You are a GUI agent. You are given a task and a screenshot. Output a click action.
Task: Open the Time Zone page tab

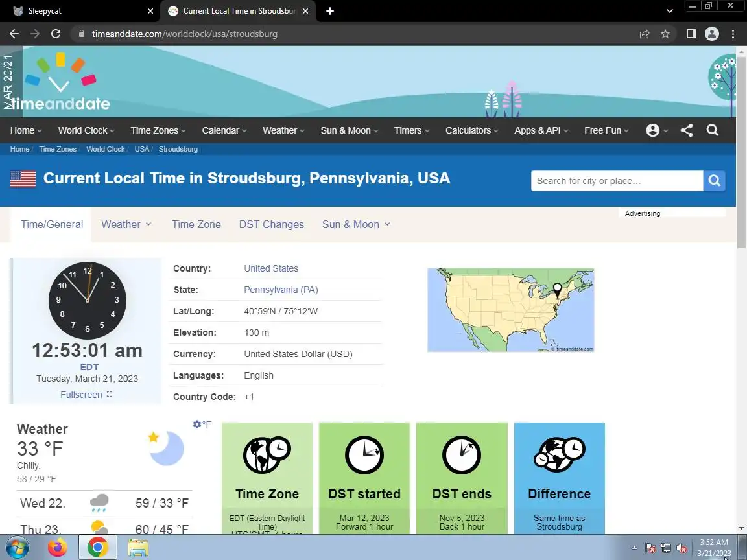(x=196, y=224)
